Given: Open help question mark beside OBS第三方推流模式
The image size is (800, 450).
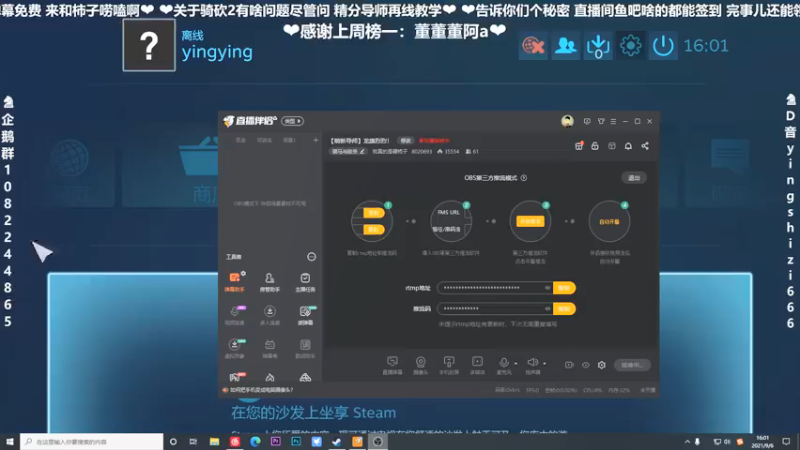Looking at the screenshot, I should (524, 178).
